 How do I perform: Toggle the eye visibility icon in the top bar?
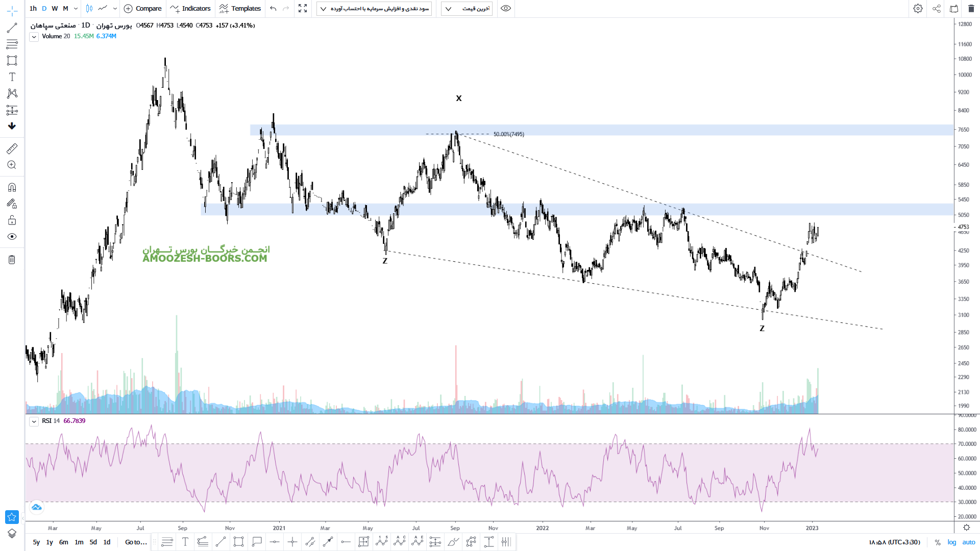[505, 9]
